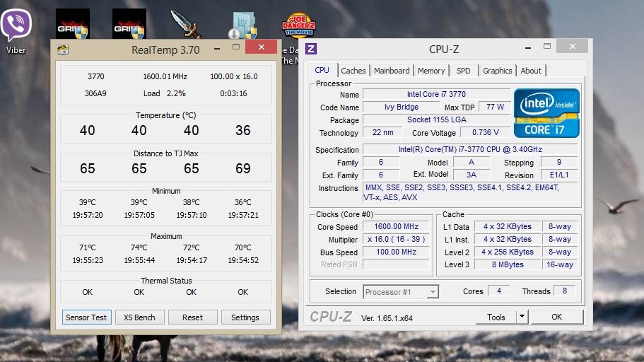Screen dimensions: 644x362
Task: Click the CPU-Z purple Z title icon
Action: point(311,49)
